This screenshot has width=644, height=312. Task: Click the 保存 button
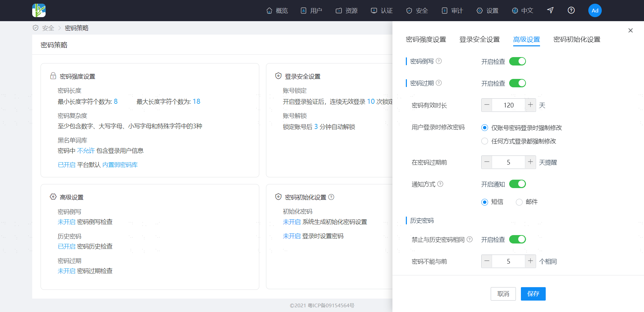click(533, 294)
